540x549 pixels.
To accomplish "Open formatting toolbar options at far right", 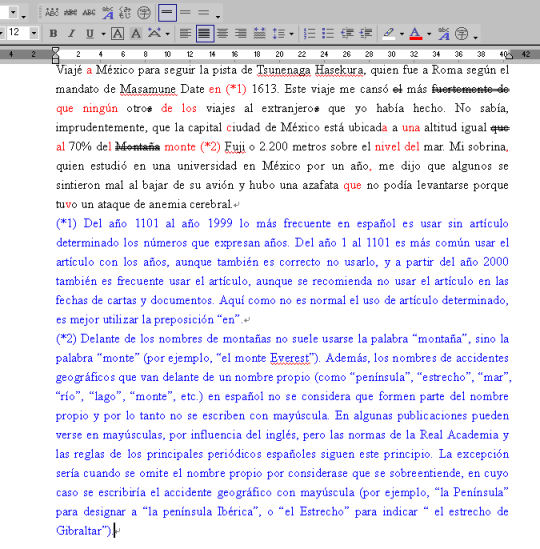I will pyautogui.click(x=475, y=37).
